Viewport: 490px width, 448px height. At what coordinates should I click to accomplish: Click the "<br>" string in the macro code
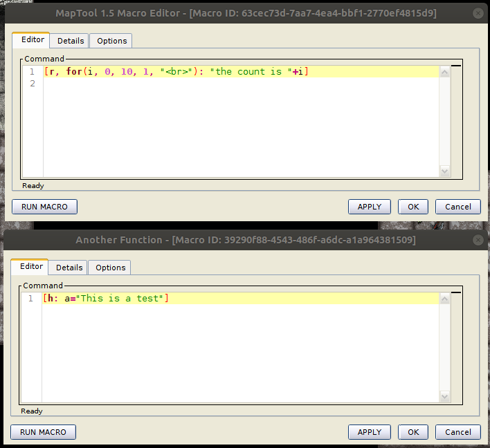coord(176,72)
